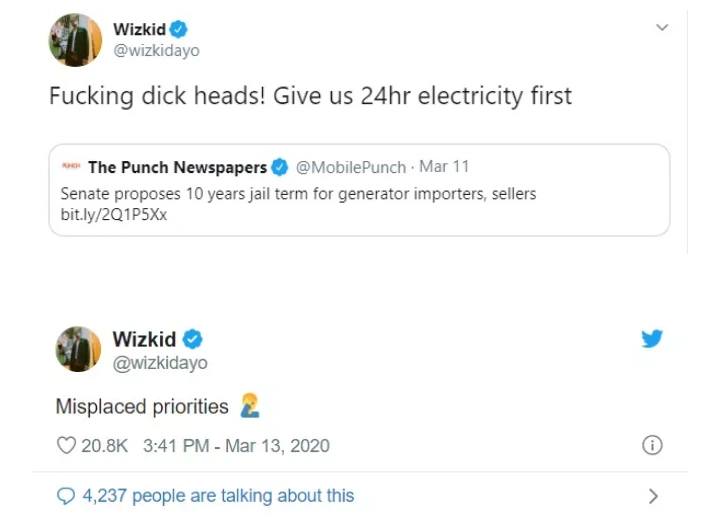Click Wizkid's avatar on the bottom tweet
Viewport: 720px width, 518px height.
pyautogui.click(x=78, y=349)
